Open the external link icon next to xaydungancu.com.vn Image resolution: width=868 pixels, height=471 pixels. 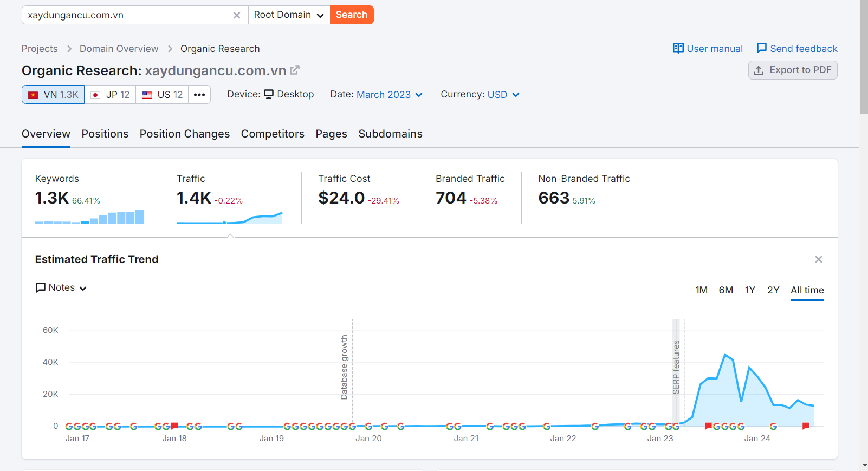point(295,70)
